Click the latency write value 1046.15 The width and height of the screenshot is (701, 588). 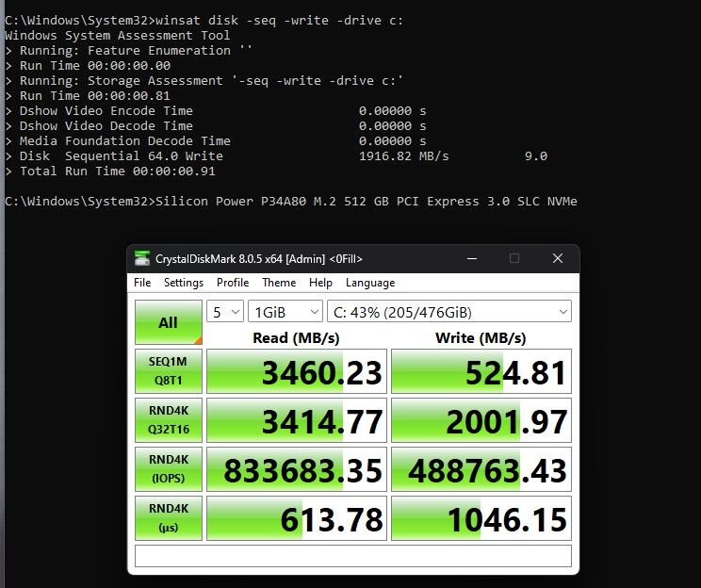481,517
